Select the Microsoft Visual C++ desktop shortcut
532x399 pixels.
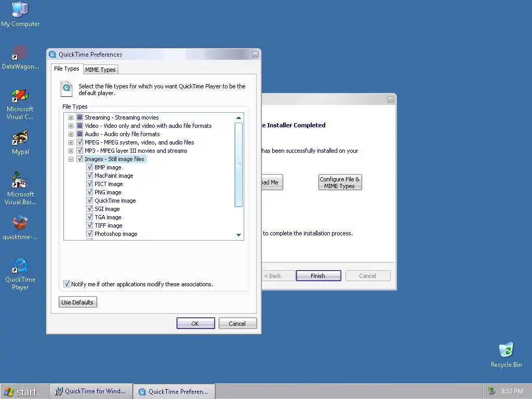pos(20,104)
